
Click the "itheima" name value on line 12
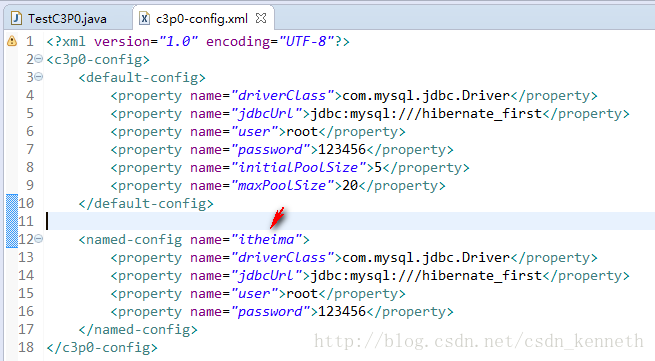tap(267, 239)
